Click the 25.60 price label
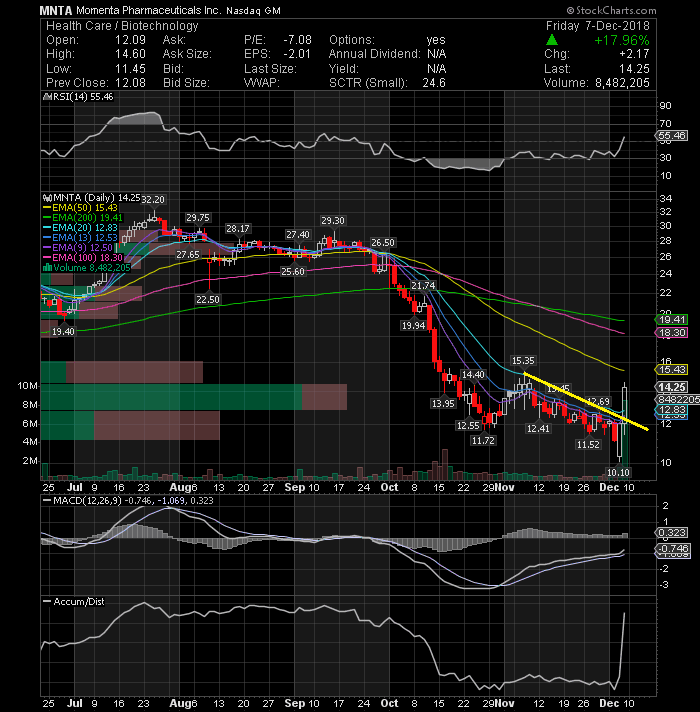 [293, 272]
